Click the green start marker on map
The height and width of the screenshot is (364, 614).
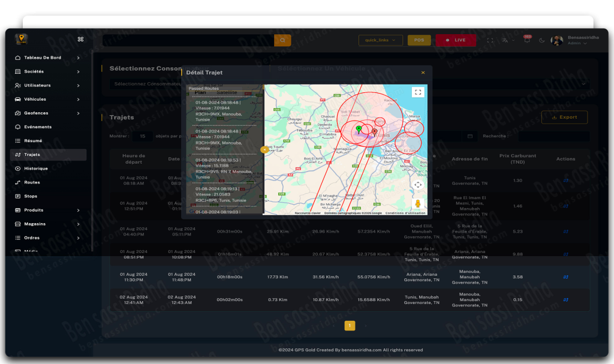coord(359,128)
